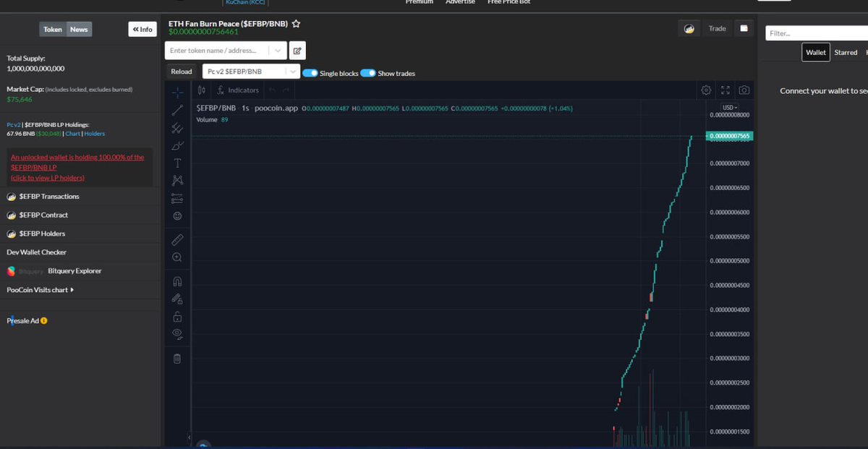Select the Starred tab
The height and width of the screenshot is (449, 868).
tap(846, 52)
